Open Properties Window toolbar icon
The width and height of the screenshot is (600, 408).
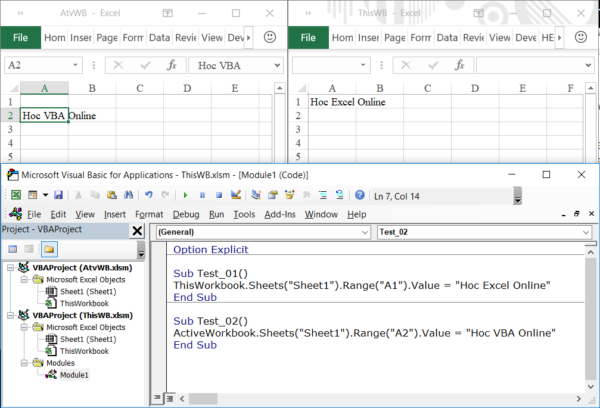[x=273, y=195]
